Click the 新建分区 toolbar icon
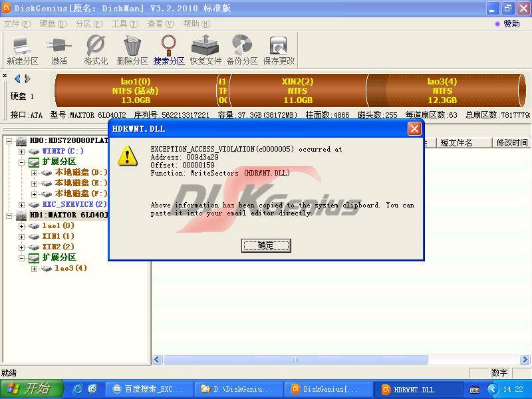The height and width of the screenshot is (399, 532). point(23,51)
